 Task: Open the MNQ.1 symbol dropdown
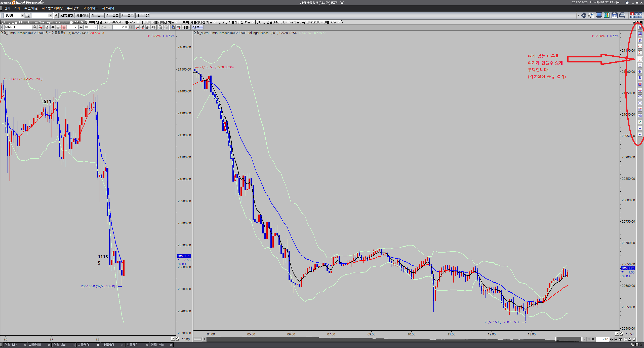29,27
